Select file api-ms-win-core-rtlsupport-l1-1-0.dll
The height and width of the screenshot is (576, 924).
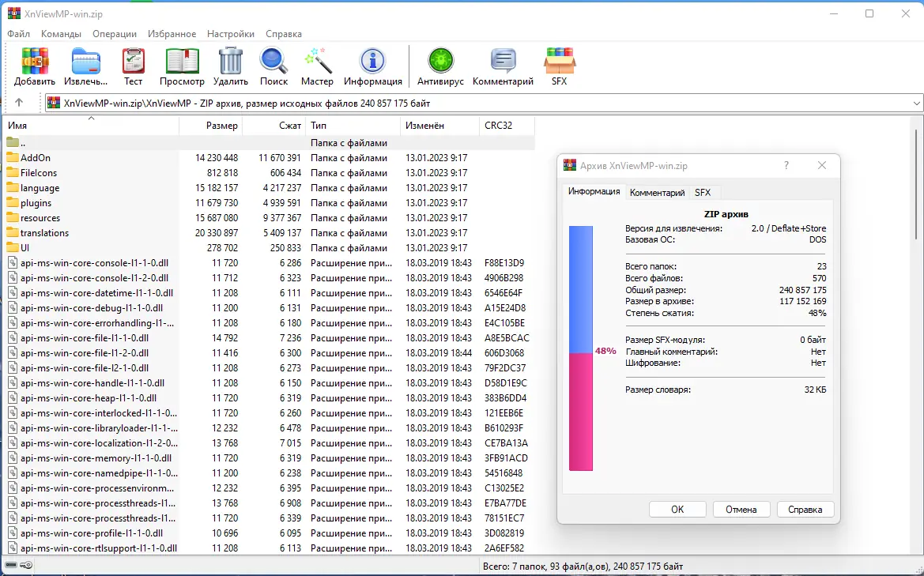point(99,548)
